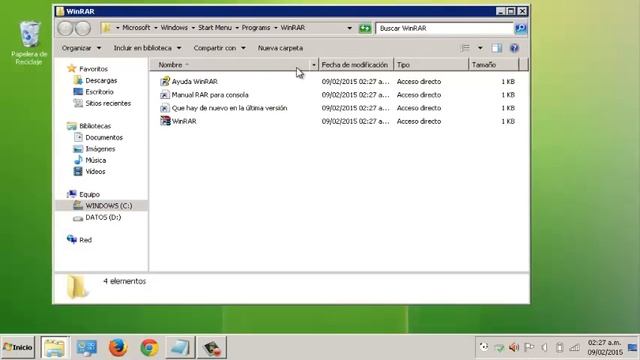
Task: Open the Recycle Bin desktop icon
Action: [29, 42]
